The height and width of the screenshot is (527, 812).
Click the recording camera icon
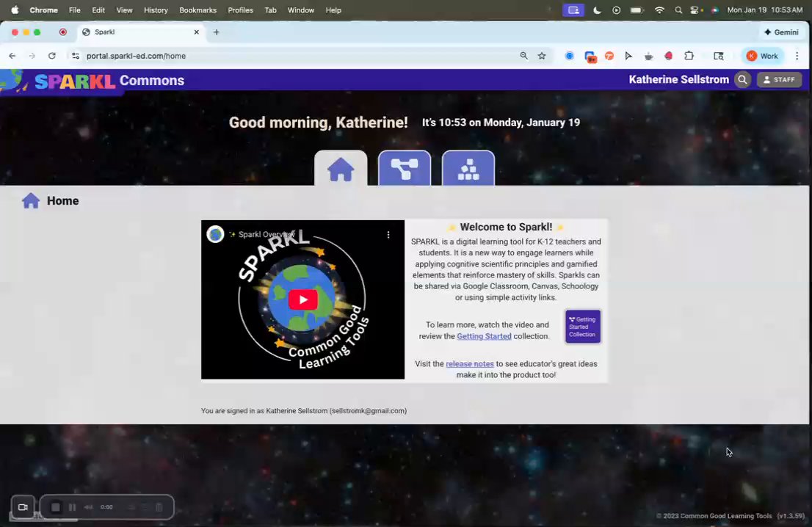tap(23, 506)
